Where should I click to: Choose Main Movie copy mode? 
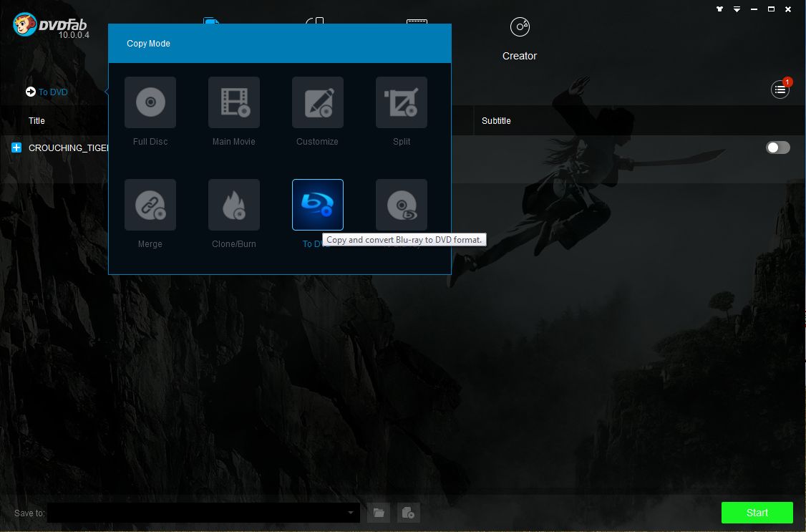coord(234,102)
